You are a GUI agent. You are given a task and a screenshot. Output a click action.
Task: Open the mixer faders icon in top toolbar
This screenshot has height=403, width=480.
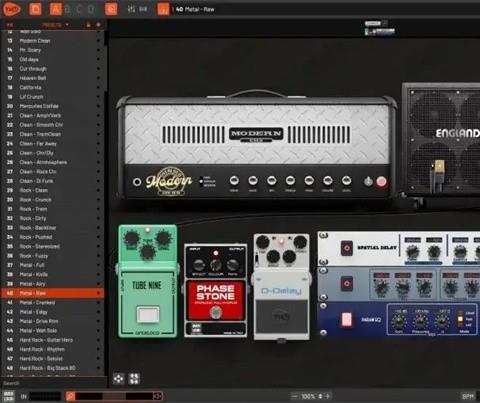click(131, 9)
